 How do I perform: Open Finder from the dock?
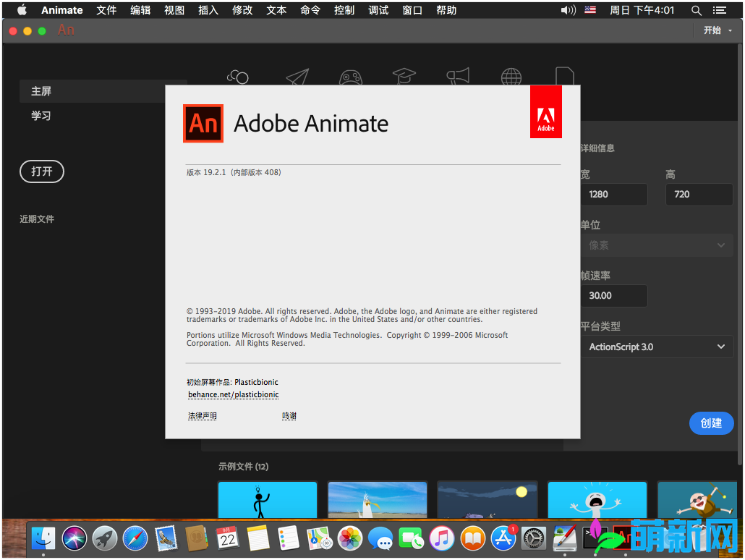point(43,538)
